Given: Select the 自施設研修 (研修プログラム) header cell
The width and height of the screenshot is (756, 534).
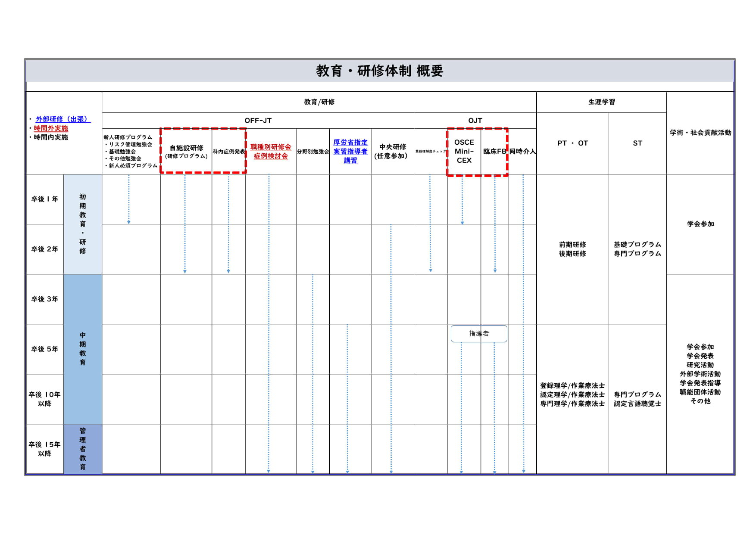Looking at the screenshot, I should click(x=186, y=152).
